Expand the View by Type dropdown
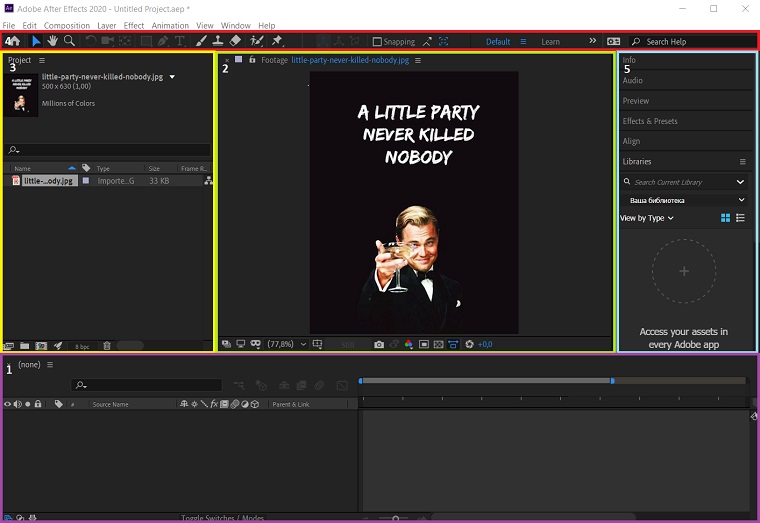 click(646, 218)
